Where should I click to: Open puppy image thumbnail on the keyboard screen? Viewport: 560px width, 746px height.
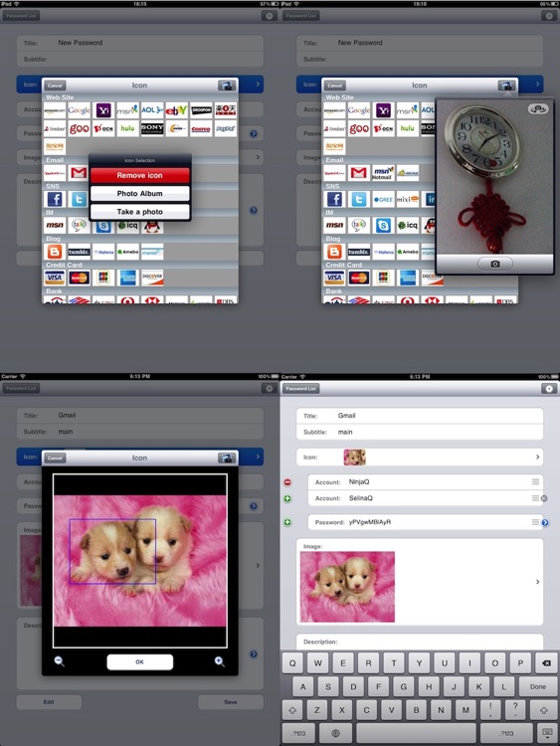[348, 587]
